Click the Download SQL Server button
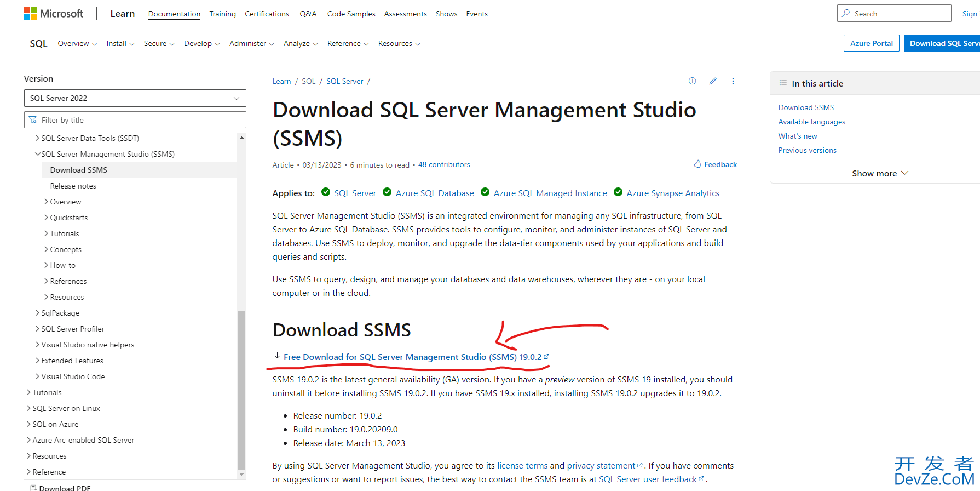This screenshot has width=980, height=491. point(942,43)
